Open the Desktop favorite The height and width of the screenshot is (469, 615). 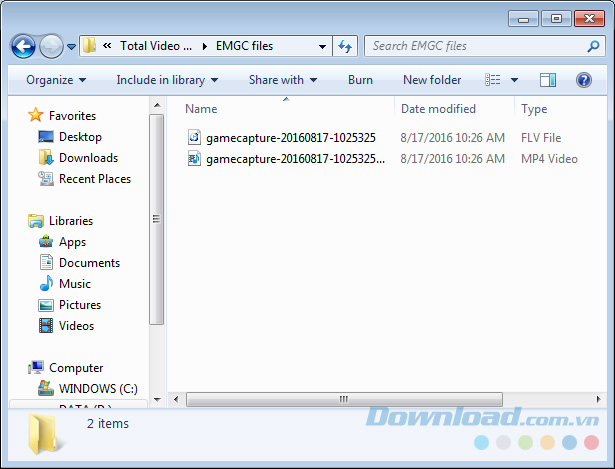coord(79,137)
